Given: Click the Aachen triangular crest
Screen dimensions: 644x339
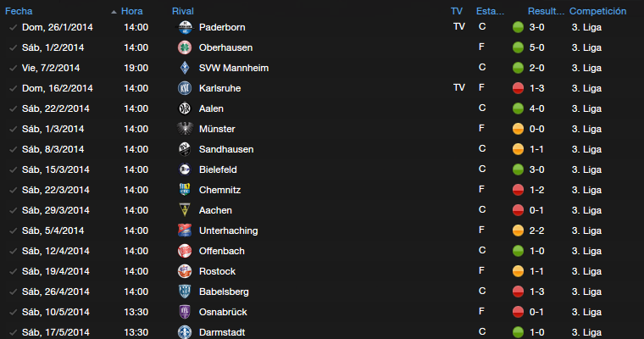Looking at the screenshot, I should click(x=185, y=210).
